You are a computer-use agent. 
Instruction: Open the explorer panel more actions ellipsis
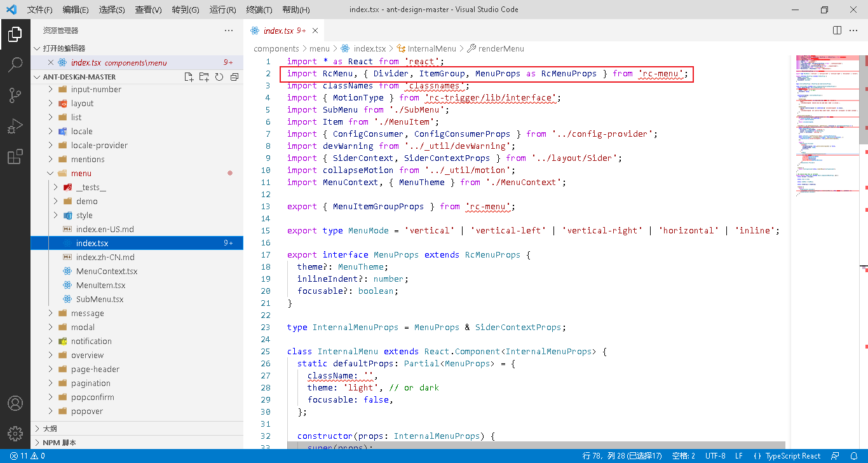[x=229, y=31]
